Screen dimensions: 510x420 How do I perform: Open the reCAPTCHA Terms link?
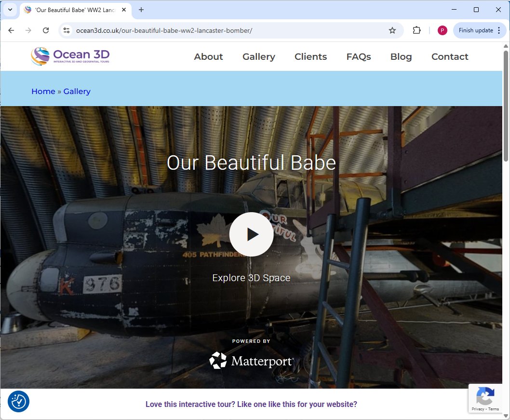(x=494, y=409)
